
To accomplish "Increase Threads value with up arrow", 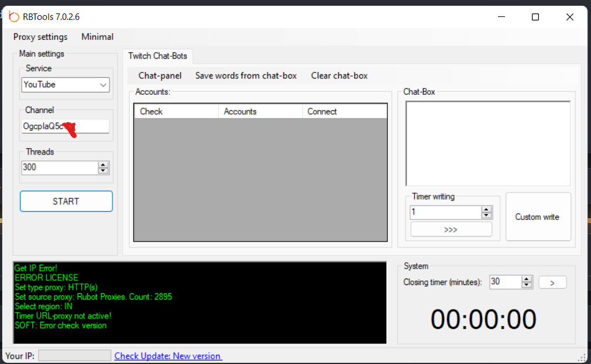I will coord(104,164).
